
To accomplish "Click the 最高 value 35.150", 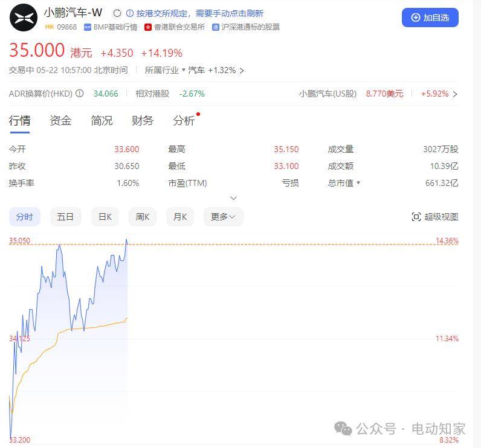I will [x=286, y=149].
